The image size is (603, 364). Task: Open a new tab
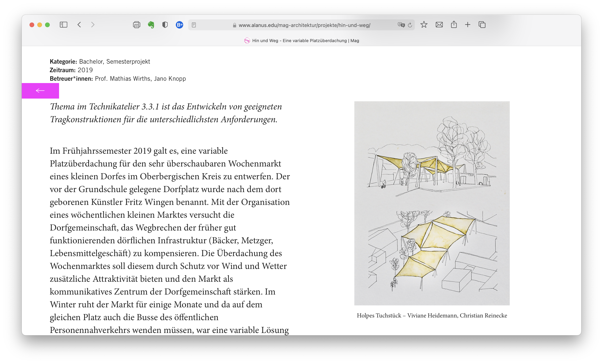click(468, 25)
